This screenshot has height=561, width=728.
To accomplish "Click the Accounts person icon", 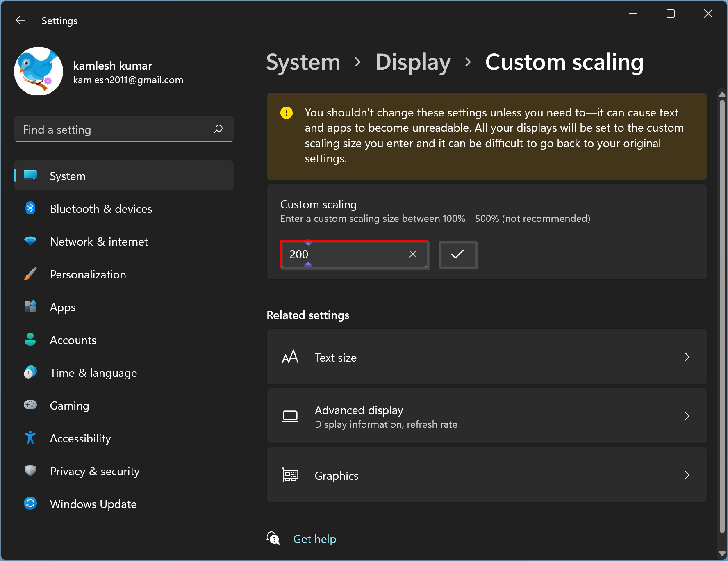I will [30, 340].
